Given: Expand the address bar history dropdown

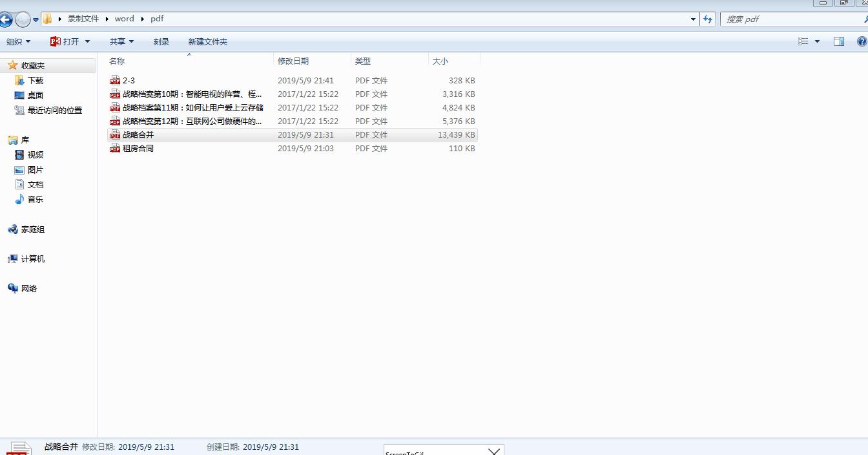Looking at the screenshot, I should pos(694,19).
